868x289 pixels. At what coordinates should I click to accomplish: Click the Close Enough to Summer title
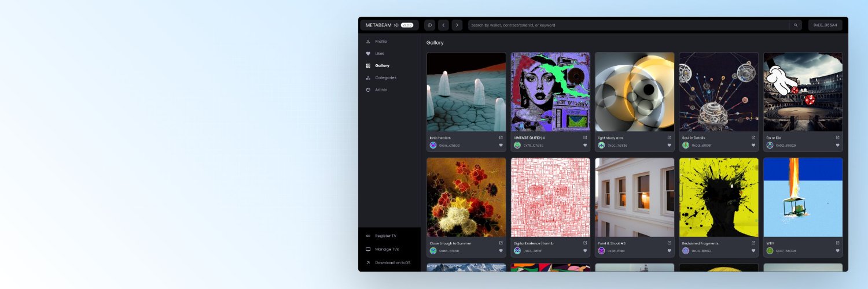coord(450,243)
